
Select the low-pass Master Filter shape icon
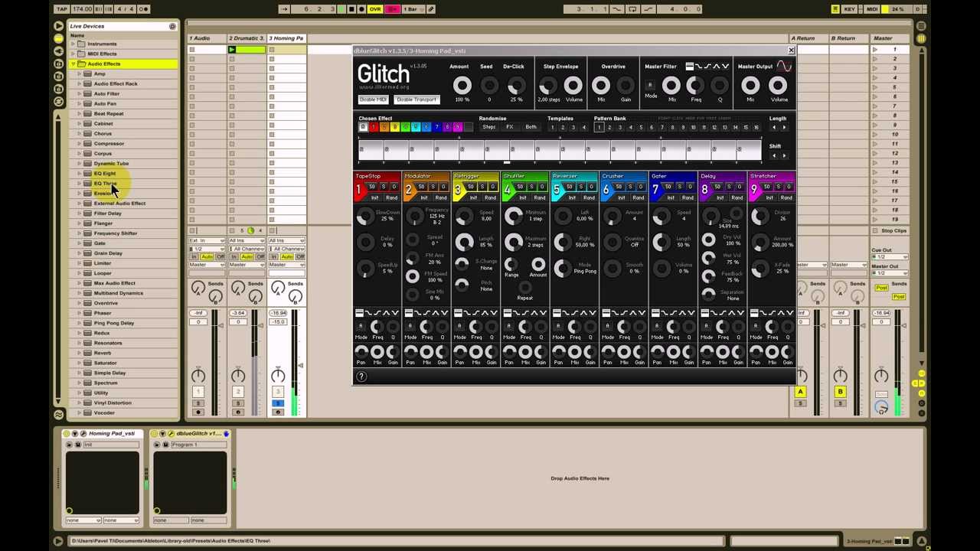coord(700,67)
